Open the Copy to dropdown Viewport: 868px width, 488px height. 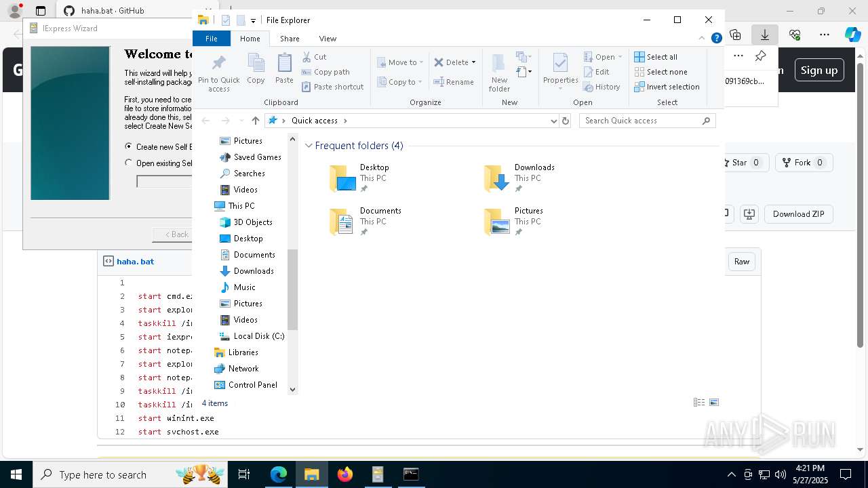pos(399,82)
